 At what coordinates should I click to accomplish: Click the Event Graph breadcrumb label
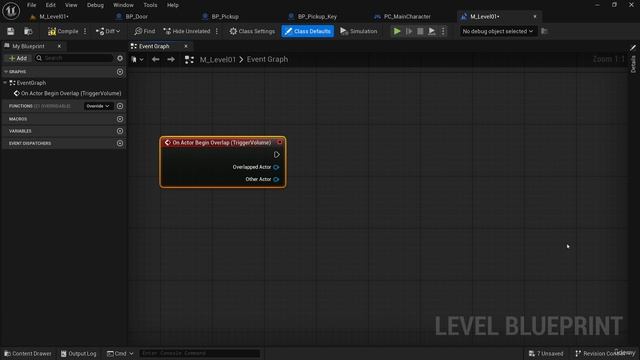[267, 60]
